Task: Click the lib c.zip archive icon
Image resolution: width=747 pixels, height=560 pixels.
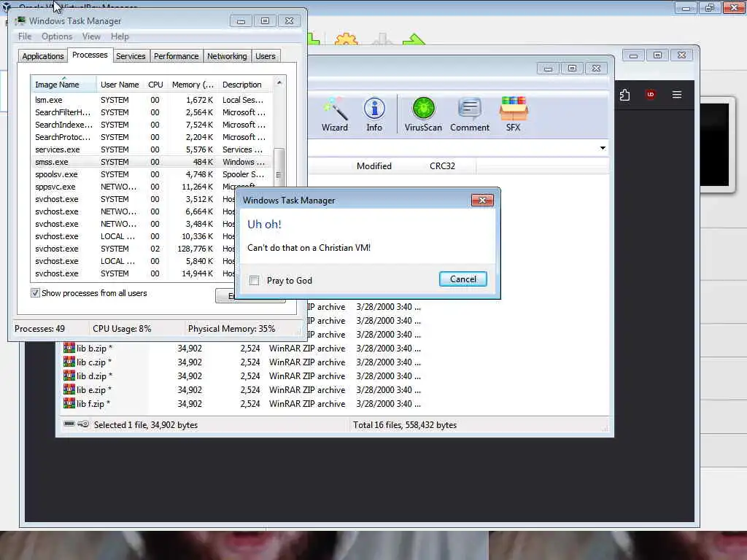Action: coord(69,362)
